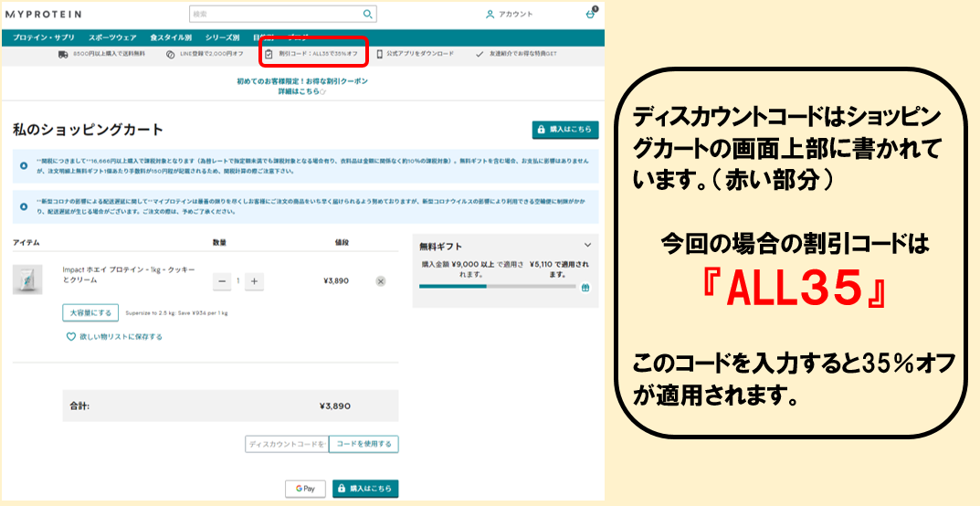Click コードを使用する apply button
This screenshot has width=980, height=506.
click(x=364, y=444)
